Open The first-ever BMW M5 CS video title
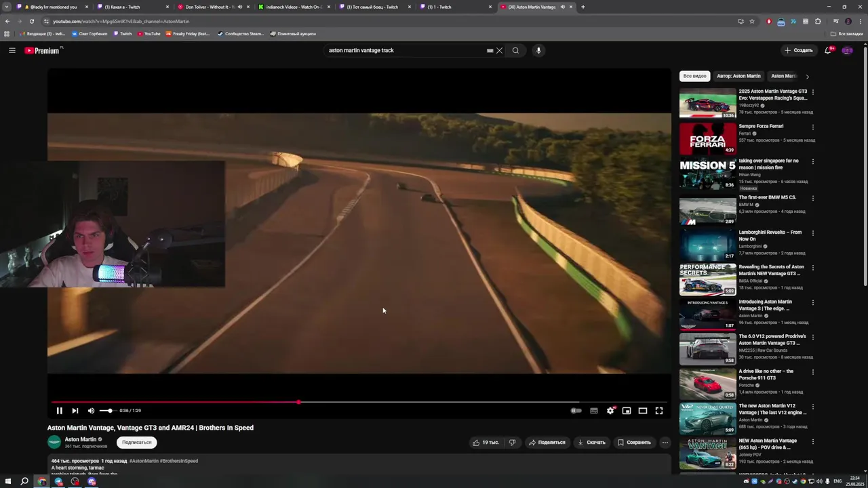The height and width of the screenshot is (488, 868). pos(767,197)
